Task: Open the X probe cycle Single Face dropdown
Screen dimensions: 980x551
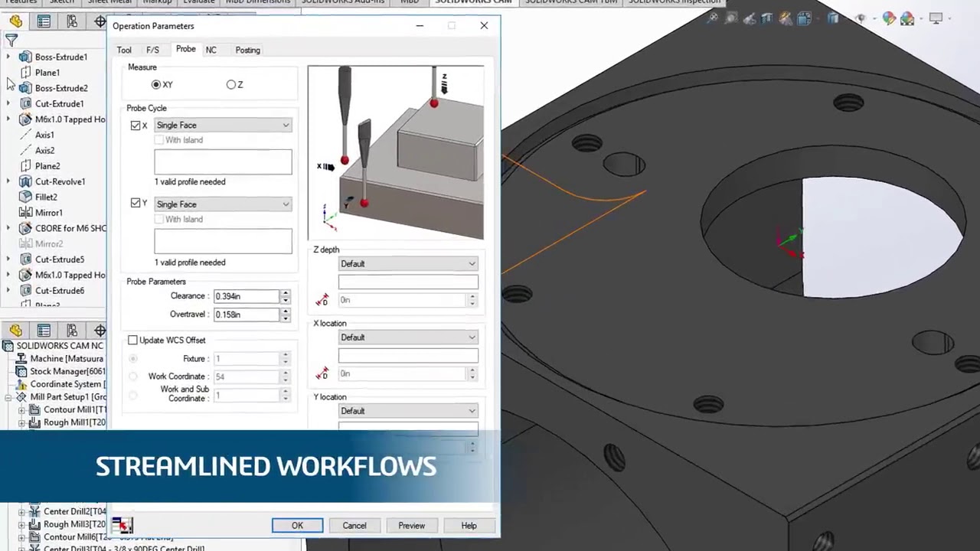Action: click(223, 126)
